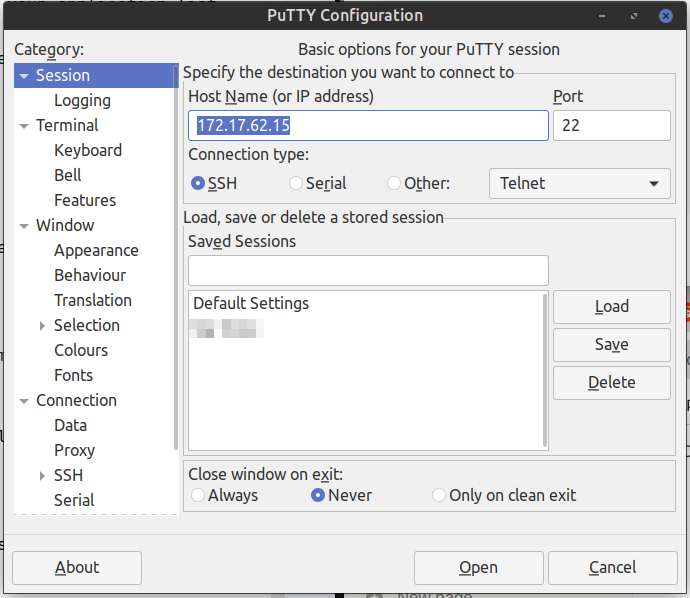Focus the Port input field
This screenshot has height=598, width=690.
[x=612, y=125]
